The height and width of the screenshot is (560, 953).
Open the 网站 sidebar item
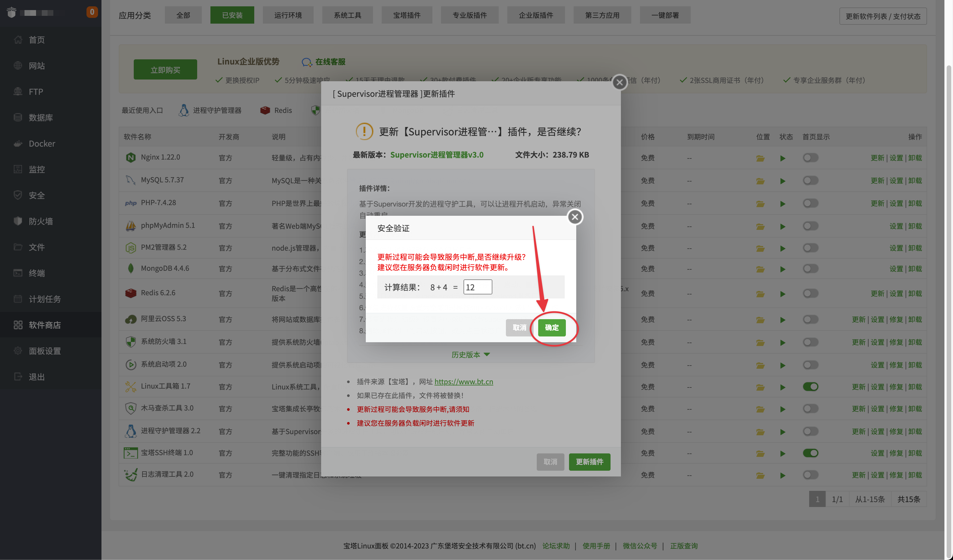point(36,66)
